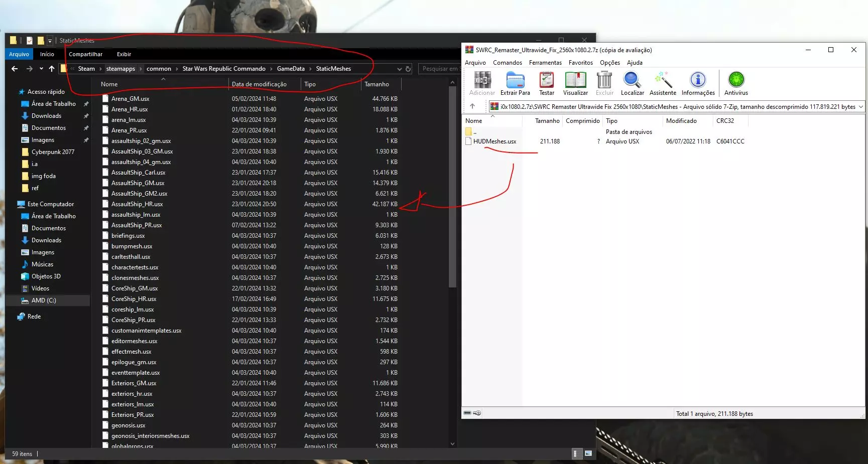Image resolution: width=868 pixels, height=464 pixels.
Task: Open the Favoritos menu in WinRAR
Action: 581,63
